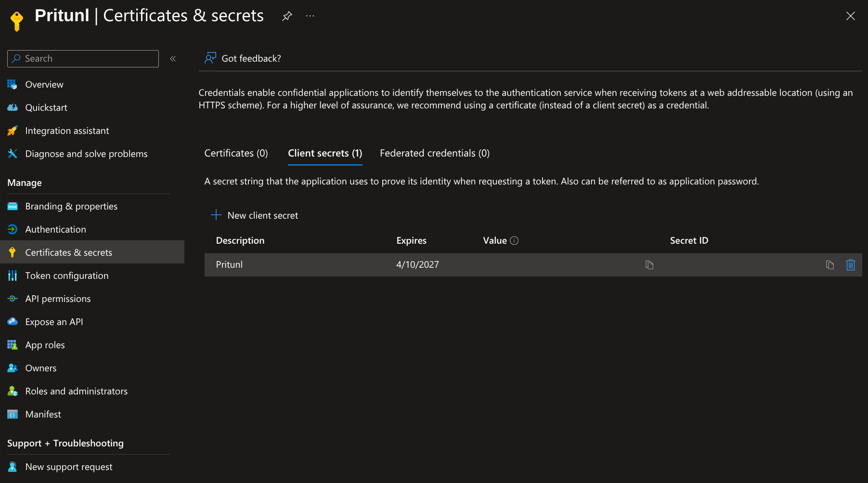Screen dimensions: 868x483
Task: Delete the Pritunl client secret
Action: point(851,265)
